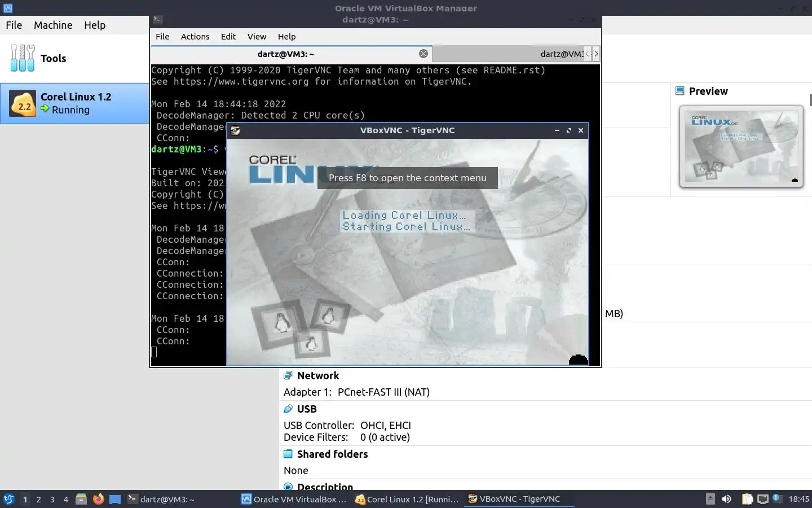Activate the VBoxVNC TigerVNC taskbar entry

(520, 499)
